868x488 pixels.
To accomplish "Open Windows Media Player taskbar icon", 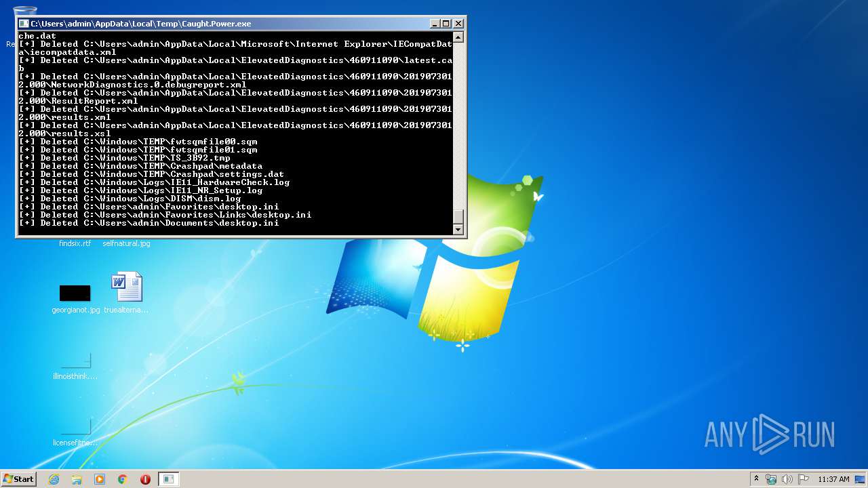I will (100, 479).
